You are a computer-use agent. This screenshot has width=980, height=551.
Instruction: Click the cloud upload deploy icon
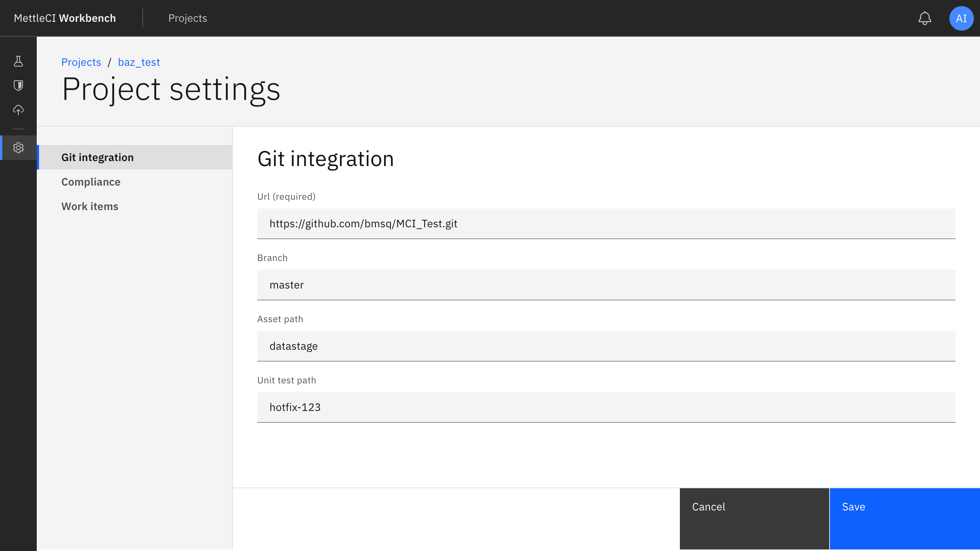pos(18,110)
